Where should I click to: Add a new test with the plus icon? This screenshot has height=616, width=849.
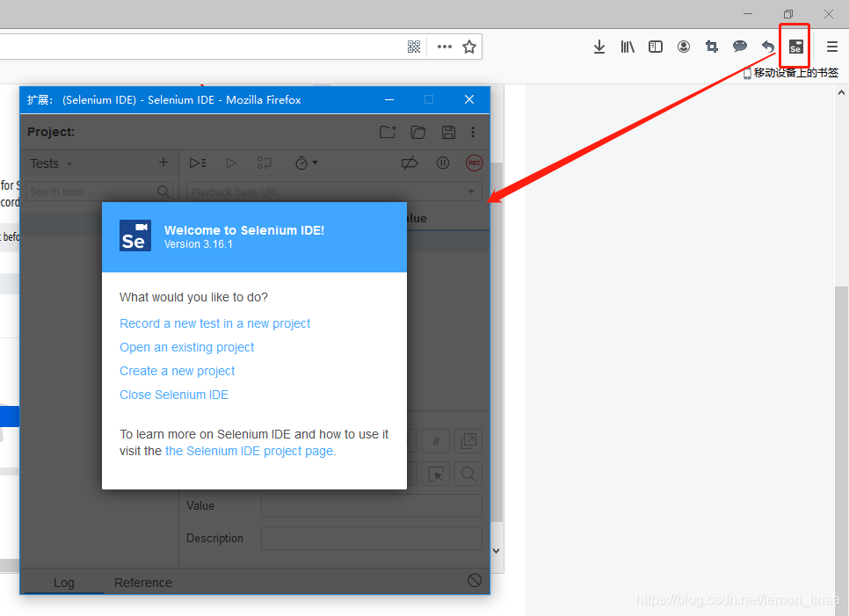tap(163, 163)
